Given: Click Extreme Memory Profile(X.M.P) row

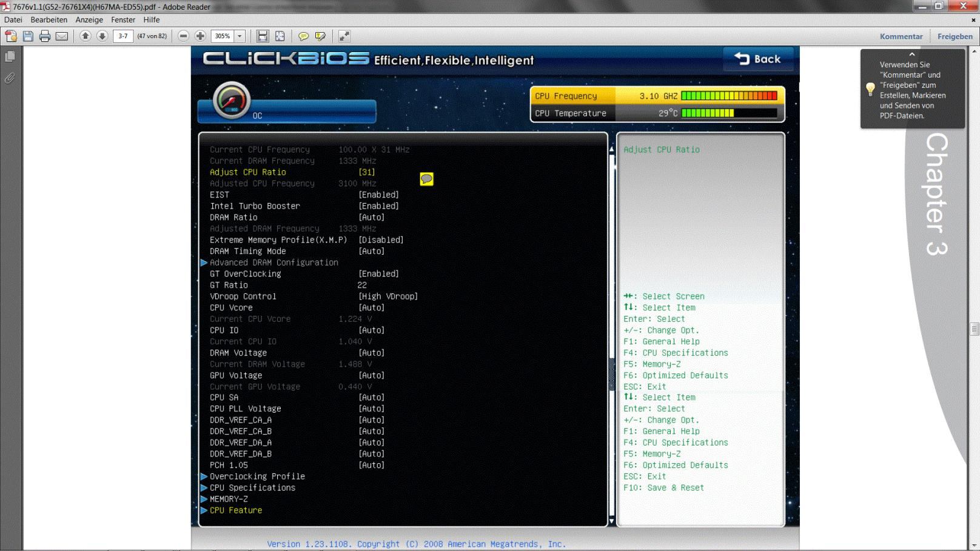Looking at the screenshot, I should 306,240.
